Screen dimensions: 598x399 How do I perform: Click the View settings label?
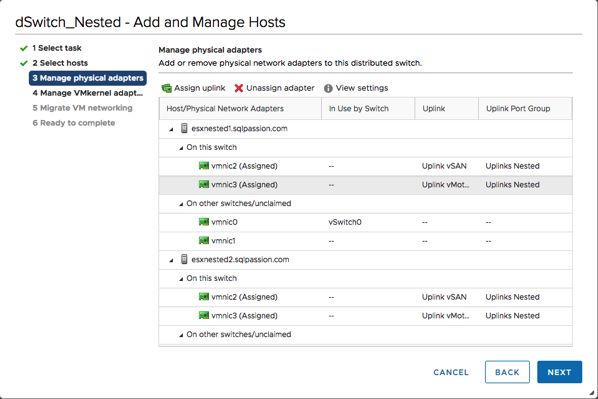point(362,88)
